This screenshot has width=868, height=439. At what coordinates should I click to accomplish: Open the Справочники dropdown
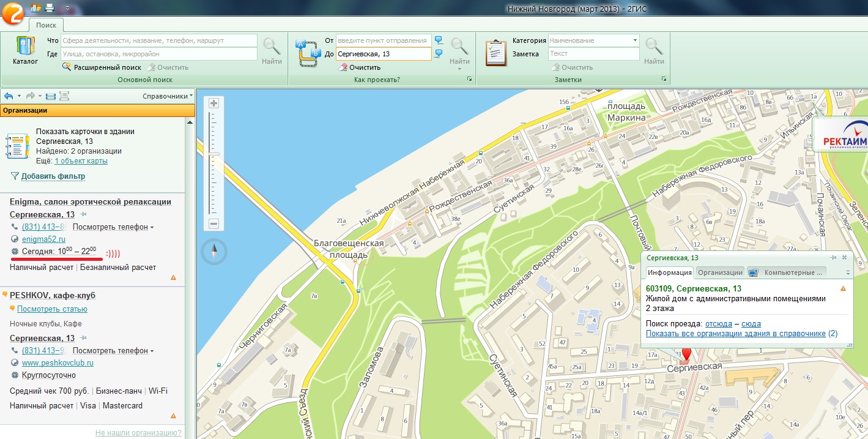pos(168,96)
